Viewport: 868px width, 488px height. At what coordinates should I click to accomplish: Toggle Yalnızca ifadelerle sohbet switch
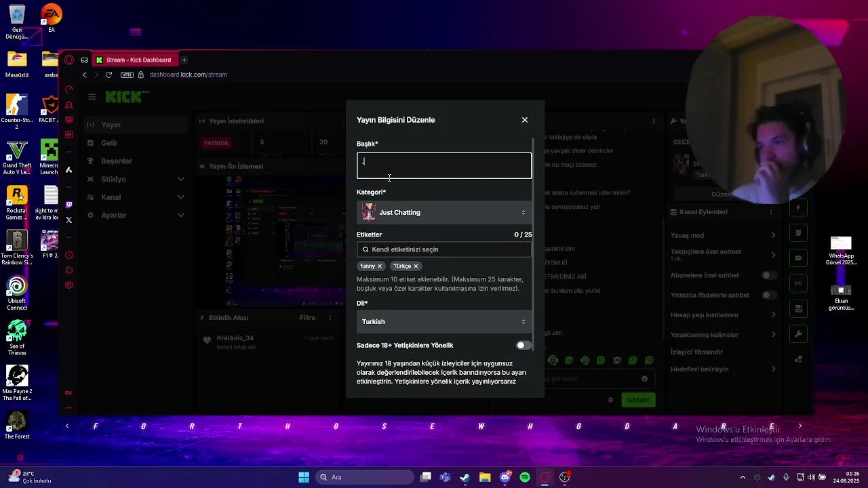tap(768, 295)
